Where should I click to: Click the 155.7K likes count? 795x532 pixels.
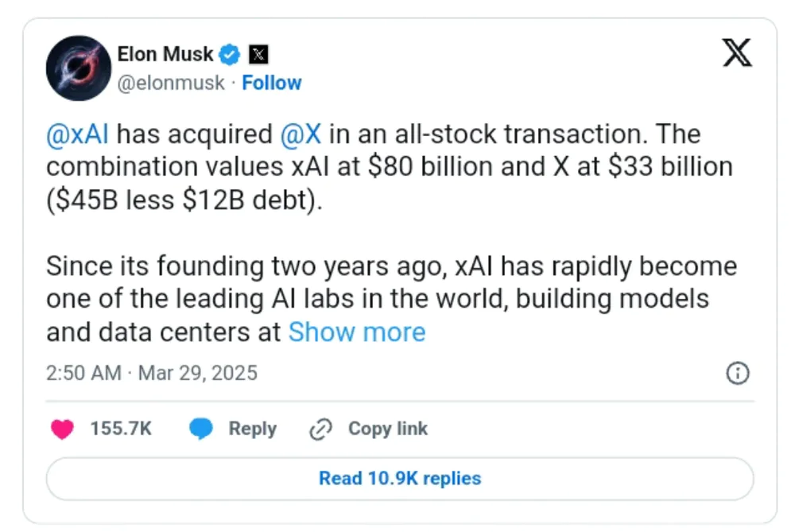[121, 429]
